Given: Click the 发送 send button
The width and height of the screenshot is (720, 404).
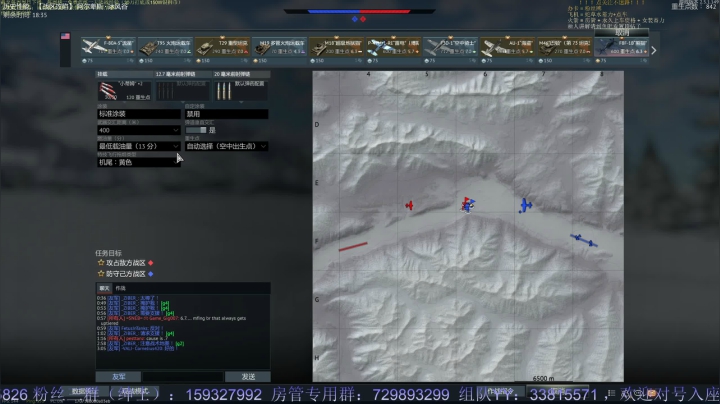Looking at the screenshot, I should point(248,376).
